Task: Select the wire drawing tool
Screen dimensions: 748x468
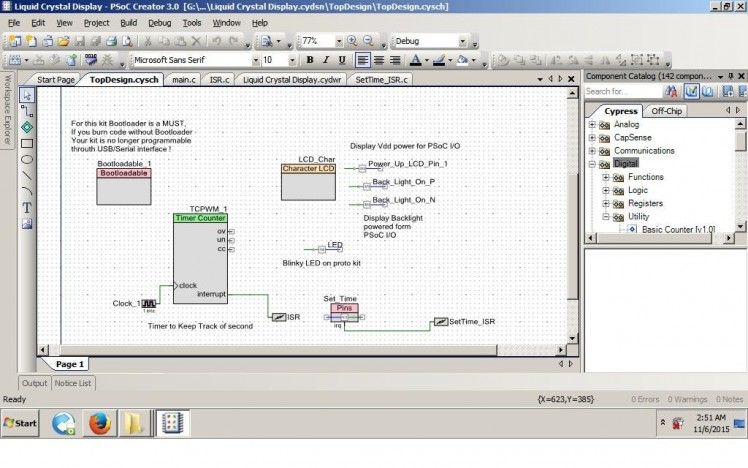Action: pos(27,111)
